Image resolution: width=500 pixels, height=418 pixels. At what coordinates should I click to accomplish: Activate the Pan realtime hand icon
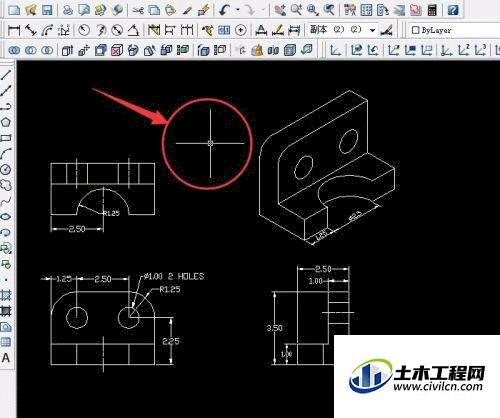pos(280,10)
